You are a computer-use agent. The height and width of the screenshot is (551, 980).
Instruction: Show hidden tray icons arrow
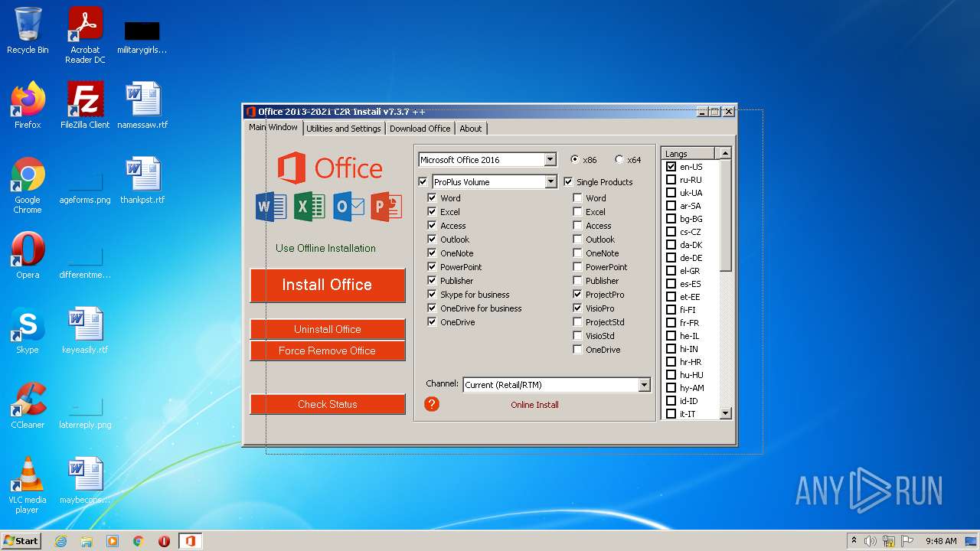854,541
